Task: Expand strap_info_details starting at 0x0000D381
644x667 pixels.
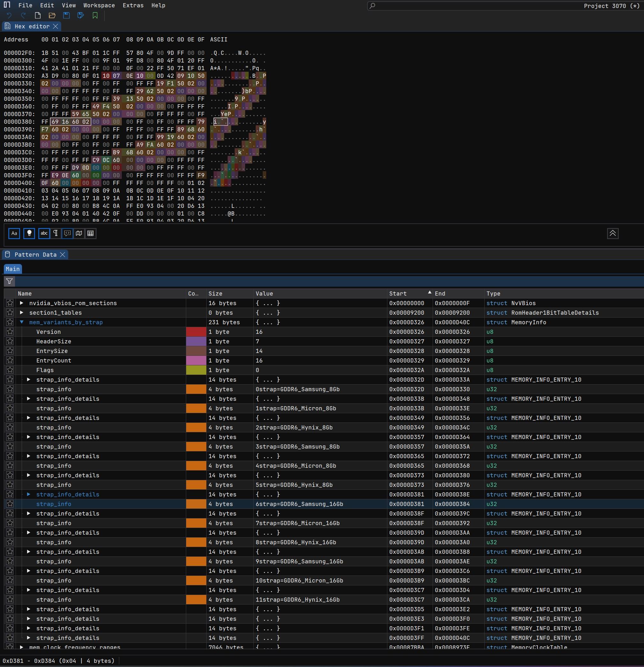Action: 29,494
